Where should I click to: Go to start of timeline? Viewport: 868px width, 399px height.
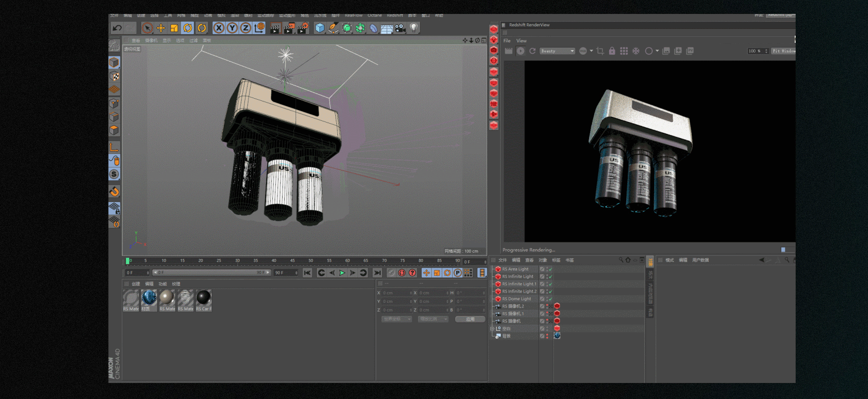(x=307, y=273)
